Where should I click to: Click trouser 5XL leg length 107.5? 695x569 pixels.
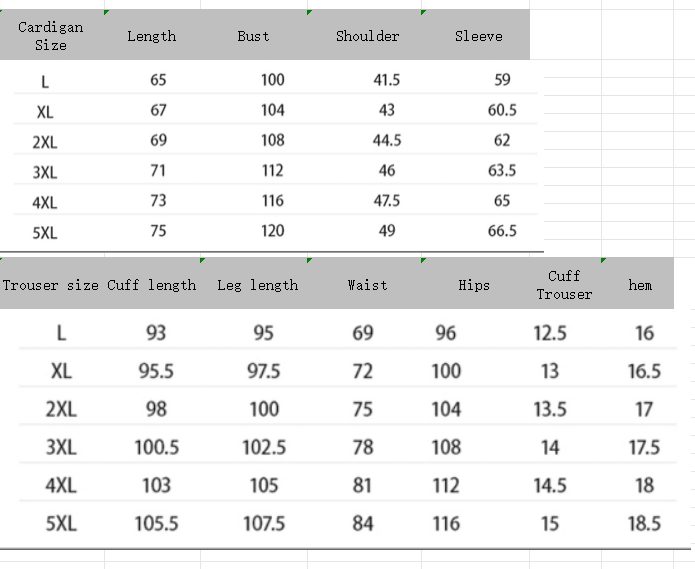pyautogui.click(x=264, y=523)
